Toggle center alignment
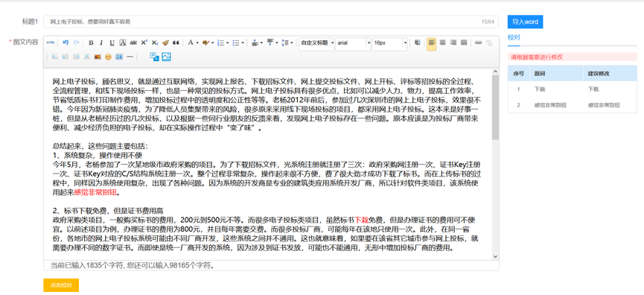The image size is (644, 295). pyautogui.click(x=443, y=42)
